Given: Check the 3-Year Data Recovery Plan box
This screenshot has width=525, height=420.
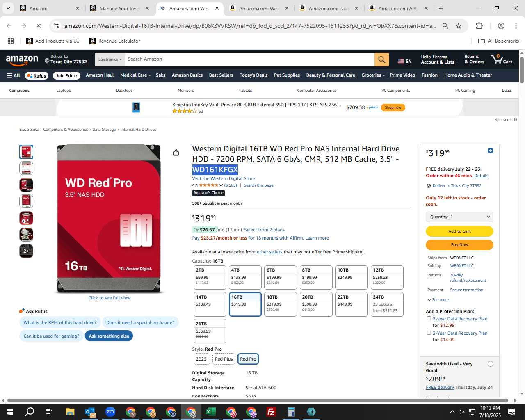Looking at the screenshot, I should [429, 333].
